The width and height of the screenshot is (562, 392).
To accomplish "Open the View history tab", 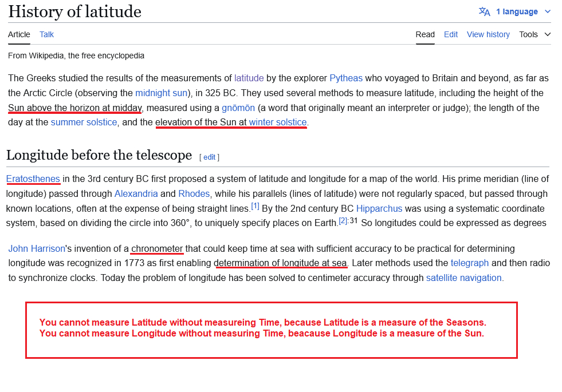I will [488, 34].
